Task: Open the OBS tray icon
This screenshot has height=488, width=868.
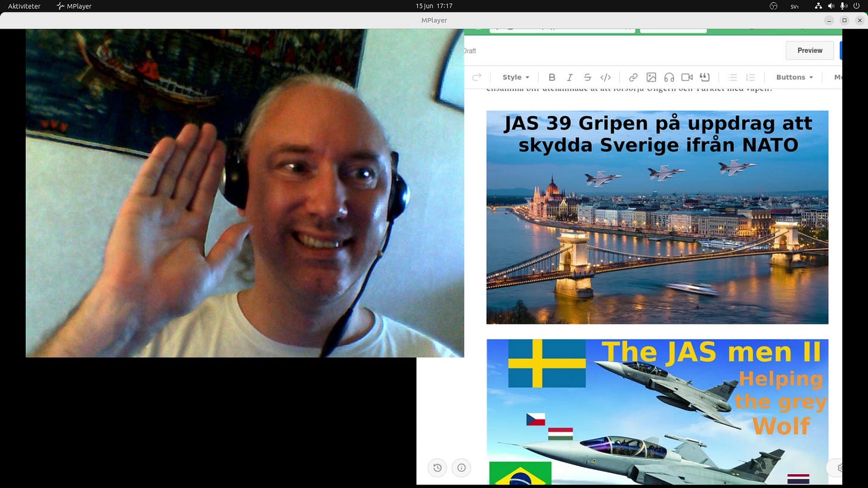Action: point(774,6)
